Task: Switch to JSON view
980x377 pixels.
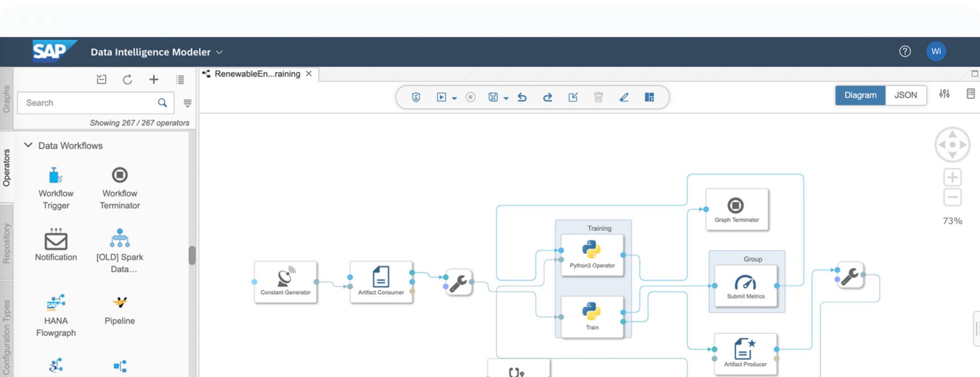Action: click(x=906, y=95)
